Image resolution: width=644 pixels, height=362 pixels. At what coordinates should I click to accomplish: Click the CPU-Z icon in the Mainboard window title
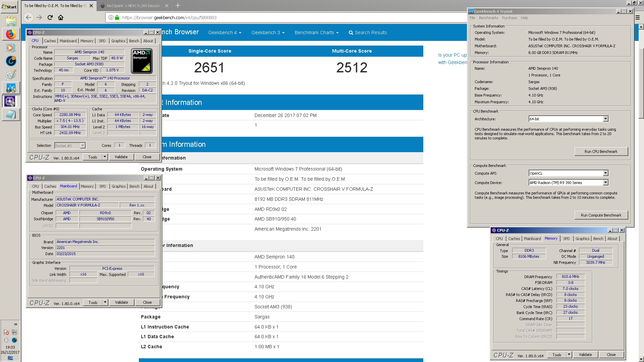30,178
